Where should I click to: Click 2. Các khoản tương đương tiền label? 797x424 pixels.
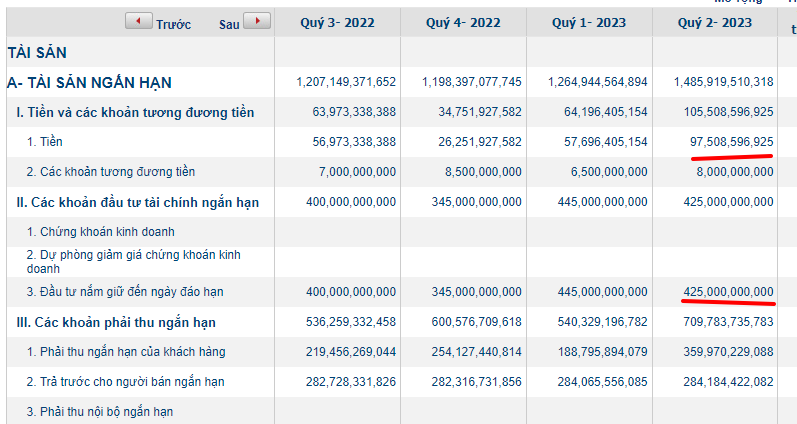(111, 172)
